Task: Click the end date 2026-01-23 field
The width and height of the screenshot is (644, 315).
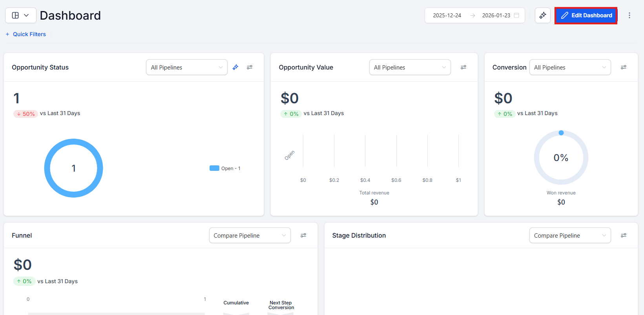Action: 496,15
